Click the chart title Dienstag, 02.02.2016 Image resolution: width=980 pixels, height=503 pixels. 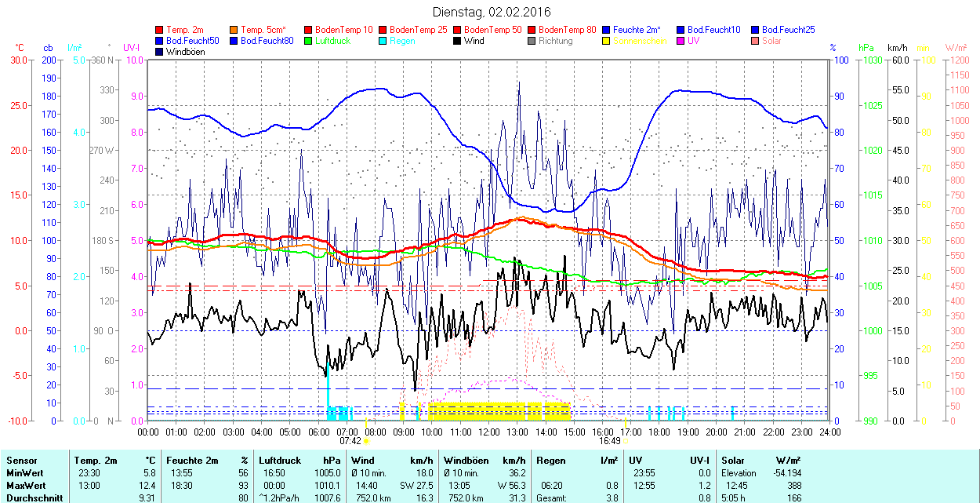pyautogui.click(x=492, y=12)
